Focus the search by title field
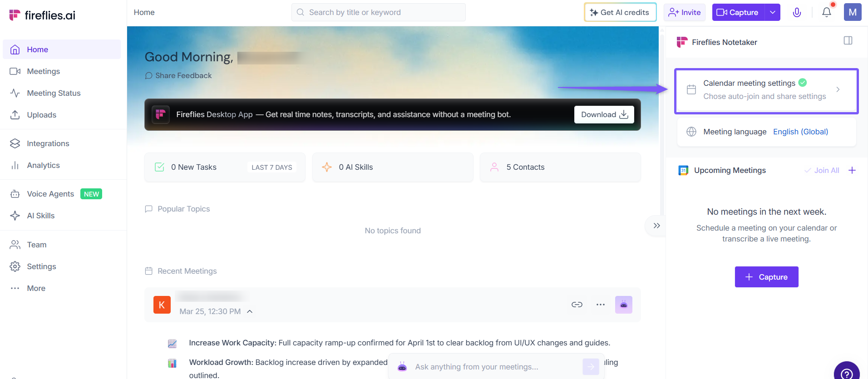The width and height of the screenshot is (868, 379). point(379,12)
